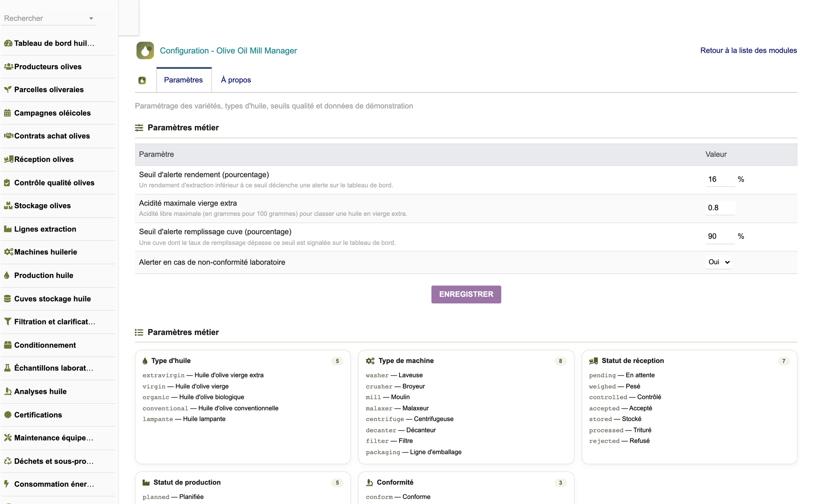Viewport: 815px width, 504px height.
Task: Click the Filtration et clarification funnel icon
Action: pyautogui.click(x=8, y=321)
